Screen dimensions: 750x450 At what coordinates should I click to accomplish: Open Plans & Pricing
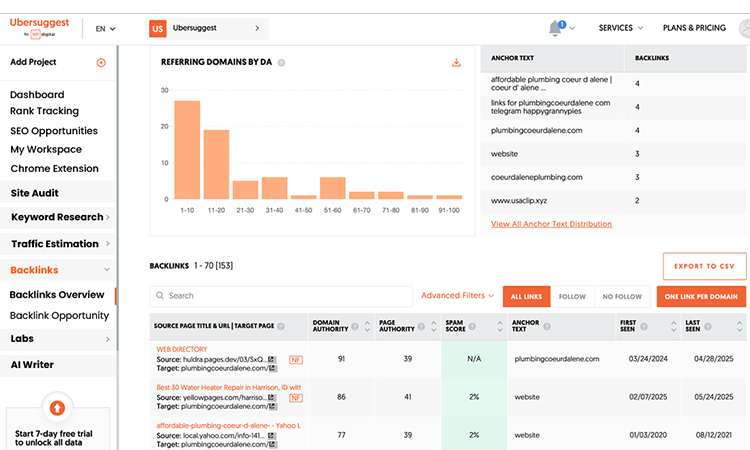point(694,28)
